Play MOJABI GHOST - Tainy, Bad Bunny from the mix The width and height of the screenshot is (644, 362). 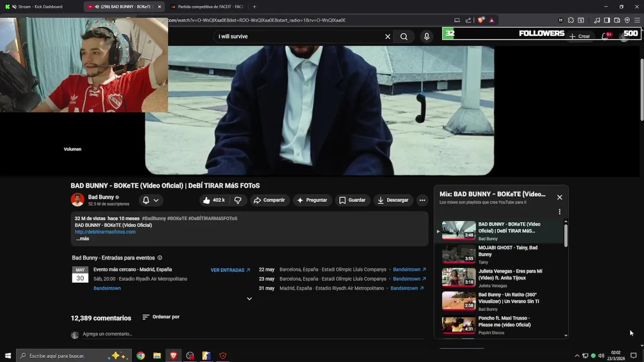[x=500, y=255]
